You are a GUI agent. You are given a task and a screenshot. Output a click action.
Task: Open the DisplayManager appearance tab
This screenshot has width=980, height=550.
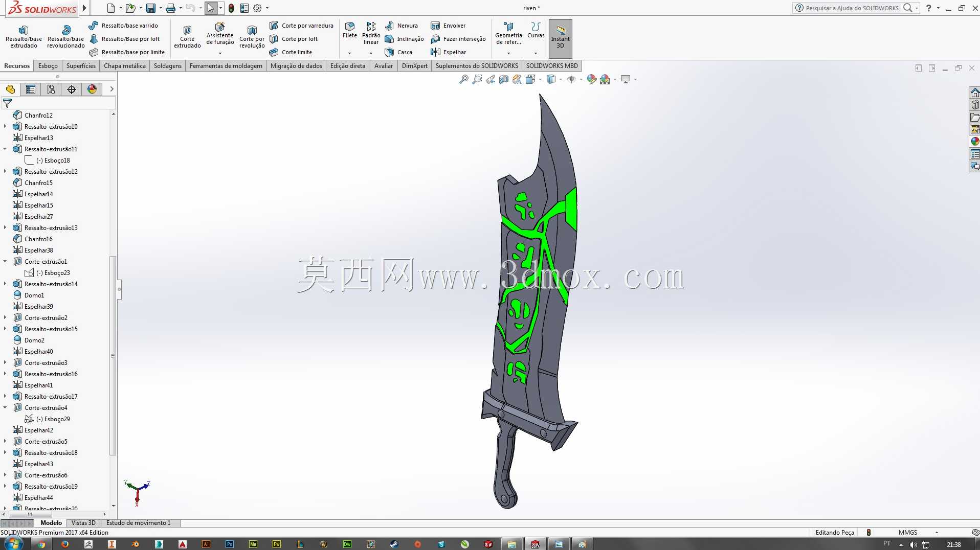click(x=92, y=89)
